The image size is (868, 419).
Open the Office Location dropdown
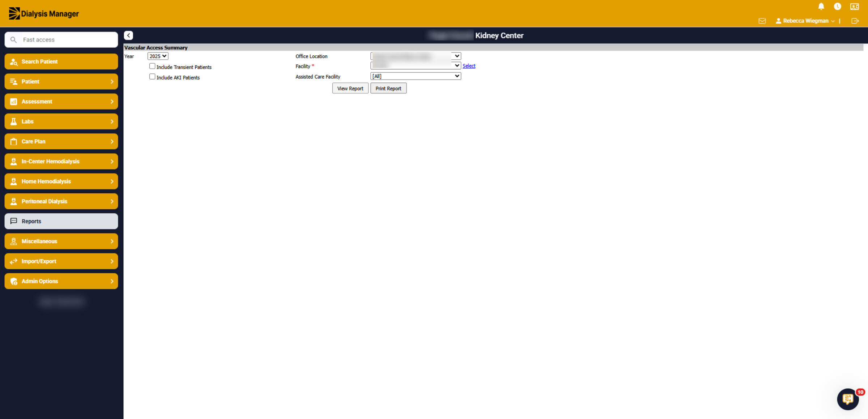[x=416, y=56]
